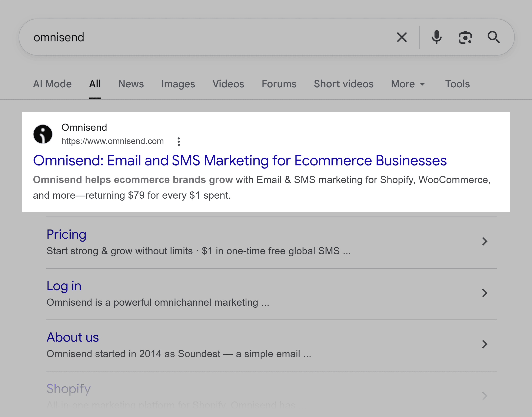Screen dimensions: 532x417
Task: Open Google Lens with the camera icon
Action: pyautogui.click(x=465, y=37)
